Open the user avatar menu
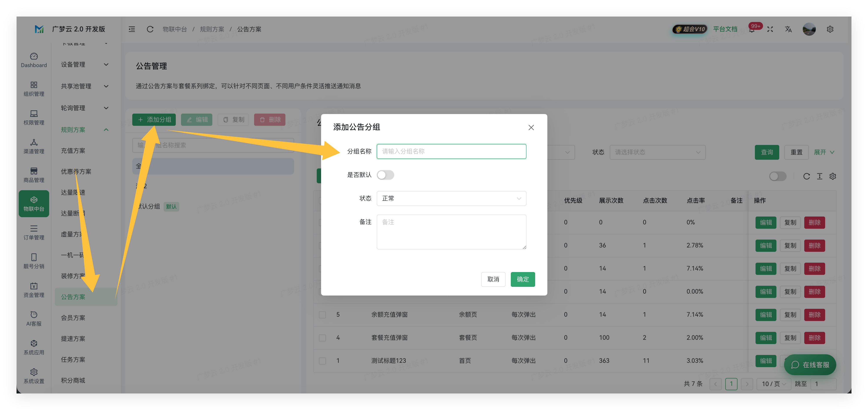This screenshot has width=868, height=410. [809, 29]
